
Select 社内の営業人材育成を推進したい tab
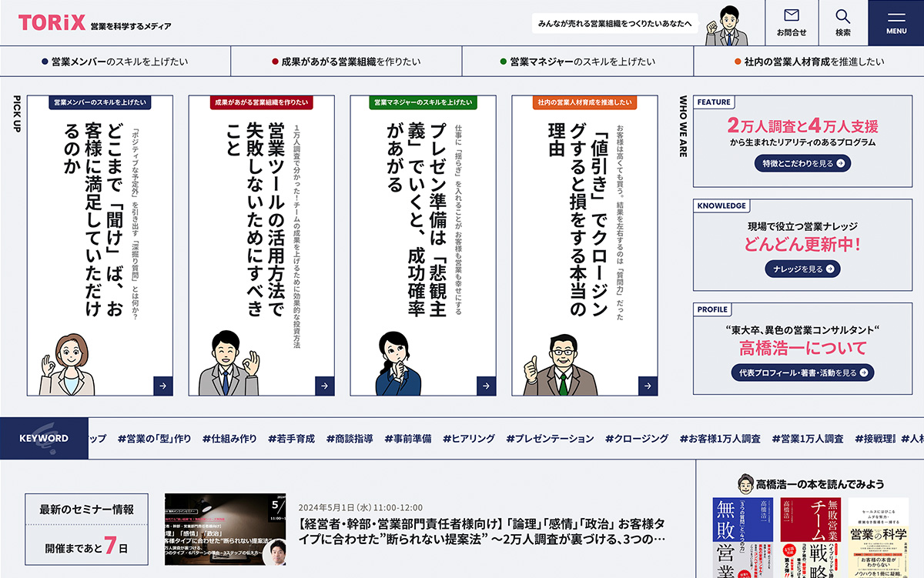[x=808, y=62]
